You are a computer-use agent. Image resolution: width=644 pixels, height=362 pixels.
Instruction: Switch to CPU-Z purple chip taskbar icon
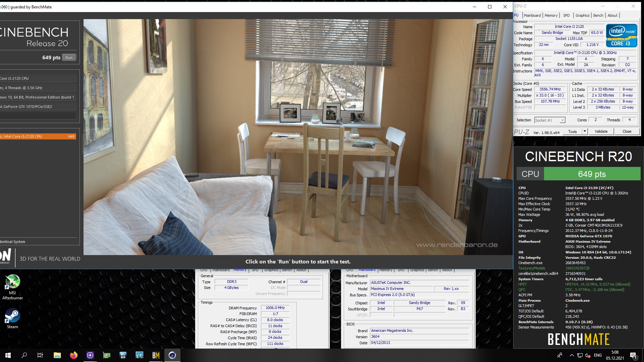click(x=90, y=355)
